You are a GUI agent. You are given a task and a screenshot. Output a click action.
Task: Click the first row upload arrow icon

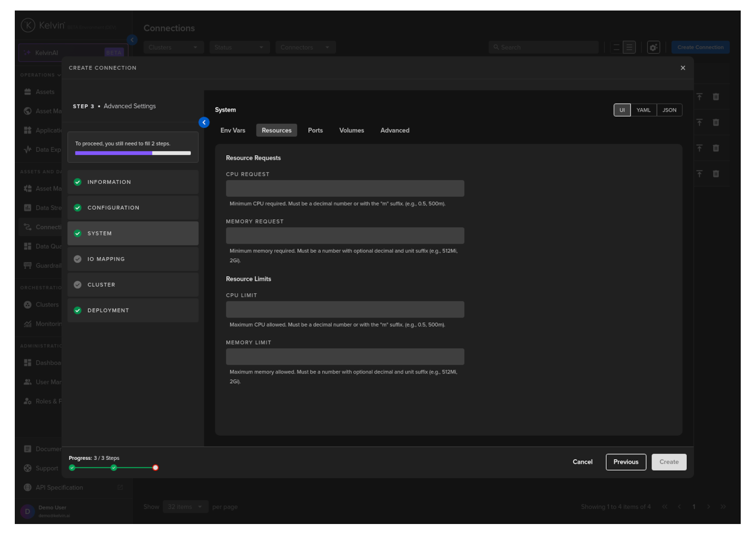[699, 97]
